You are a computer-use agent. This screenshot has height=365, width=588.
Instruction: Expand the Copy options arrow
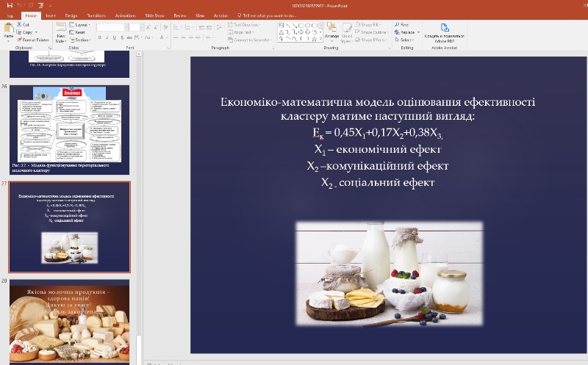(36, 32)
